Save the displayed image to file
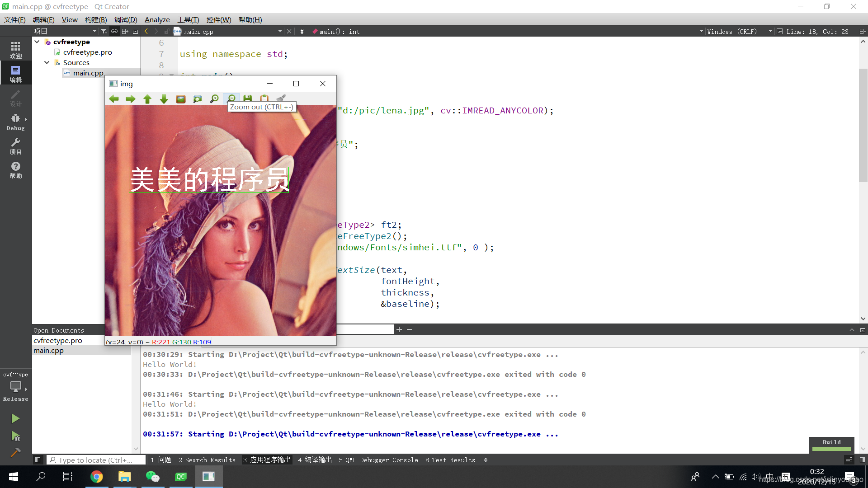 [x=247, y=99]
